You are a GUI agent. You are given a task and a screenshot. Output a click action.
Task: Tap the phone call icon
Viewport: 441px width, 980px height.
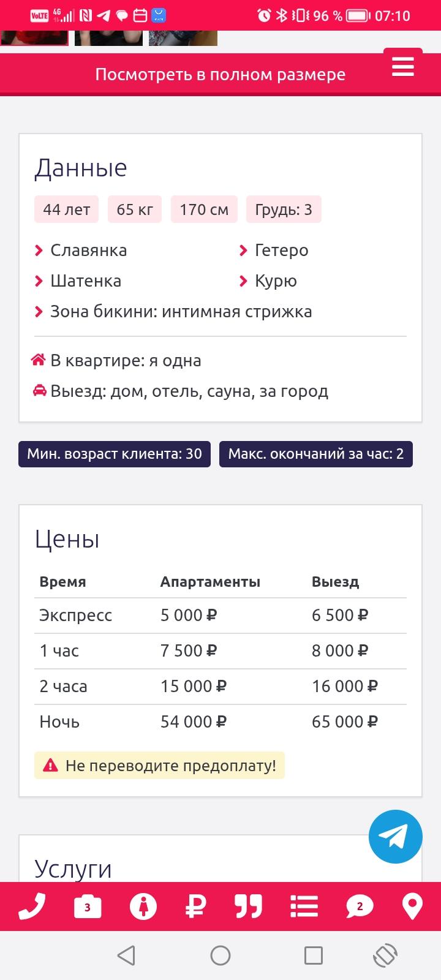pyautogui.click(x=32, y=907)
